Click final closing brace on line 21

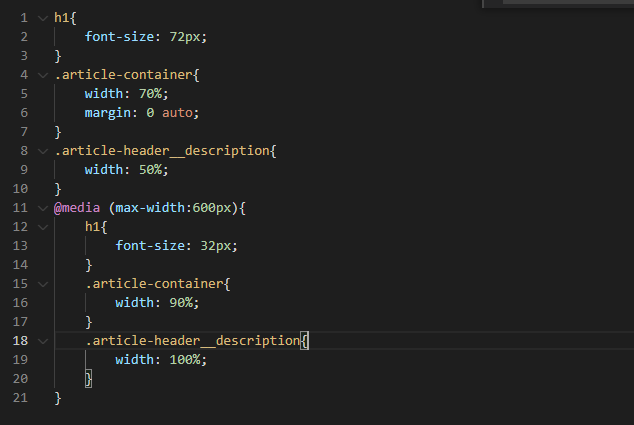tap(58, 398)
